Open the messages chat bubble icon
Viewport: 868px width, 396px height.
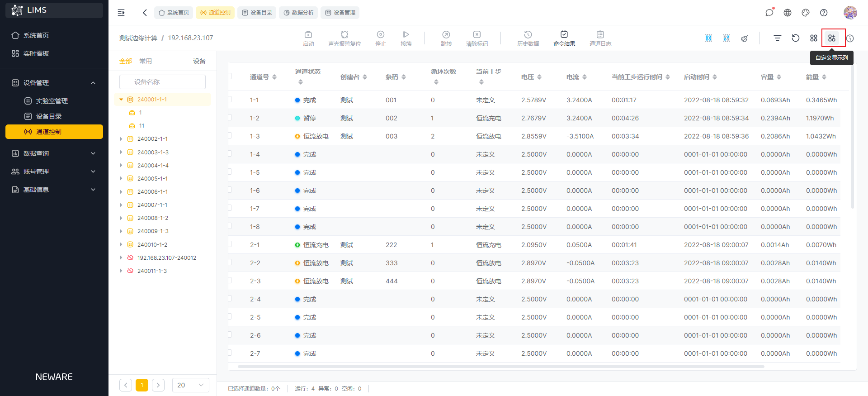769,13
